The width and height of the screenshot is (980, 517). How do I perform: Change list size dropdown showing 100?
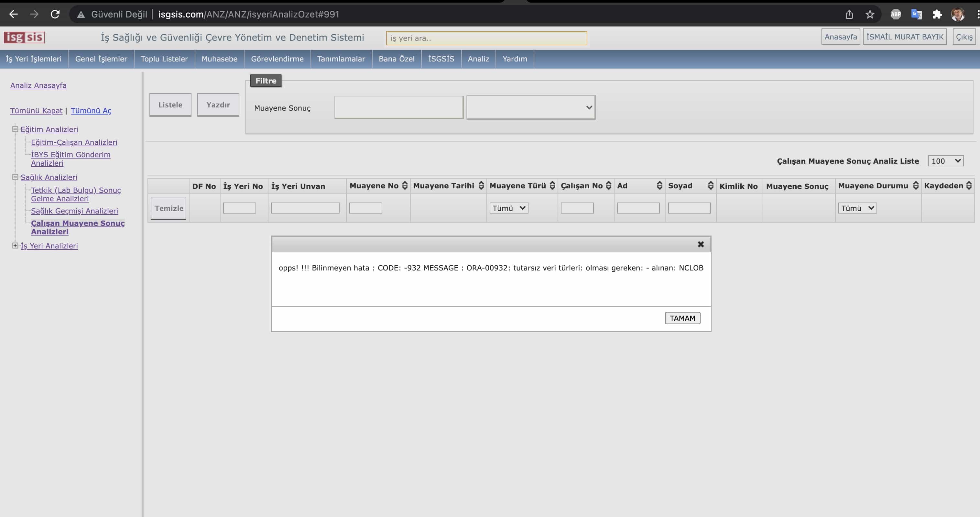pos(945,161)
